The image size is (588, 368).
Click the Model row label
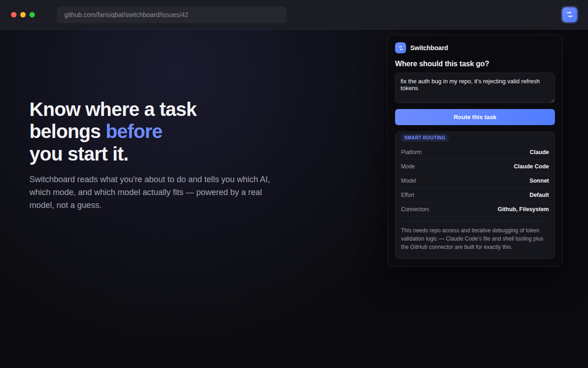[x=408, y=181]
